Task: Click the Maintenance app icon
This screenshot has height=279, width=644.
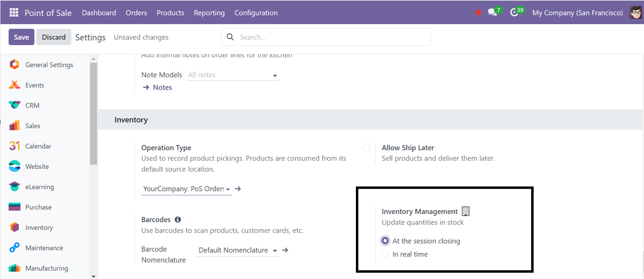Action: click(x=15, y=248)
